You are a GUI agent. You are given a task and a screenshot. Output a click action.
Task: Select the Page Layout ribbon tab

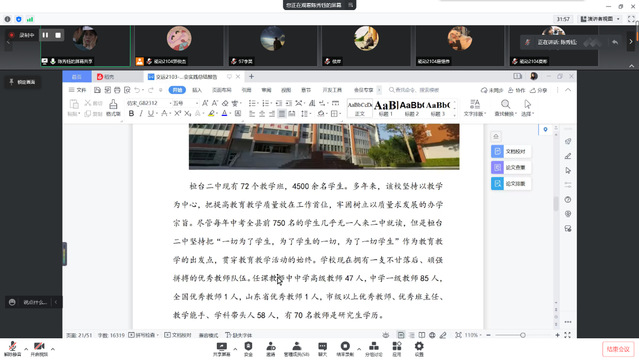coord(222,90)
